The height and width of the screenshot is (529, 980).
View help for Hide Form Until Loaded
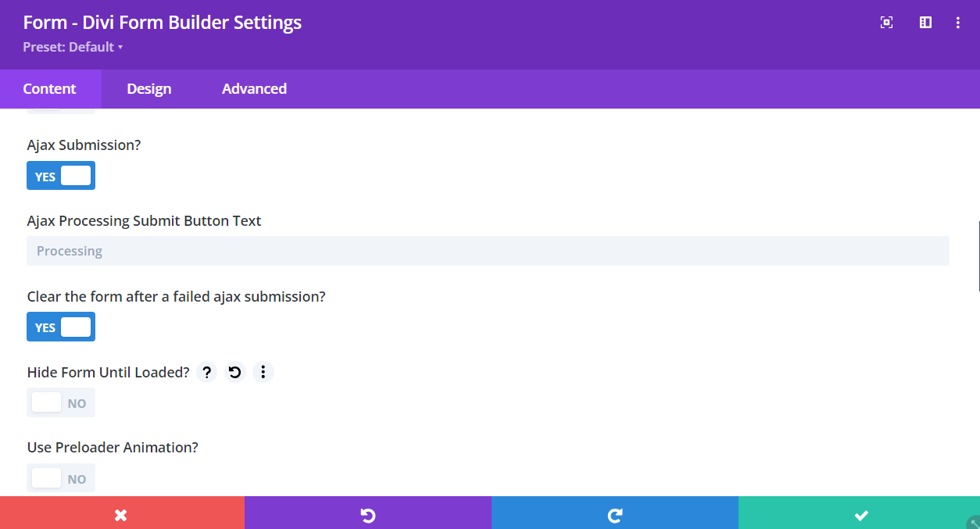click(x=206, y=372)
